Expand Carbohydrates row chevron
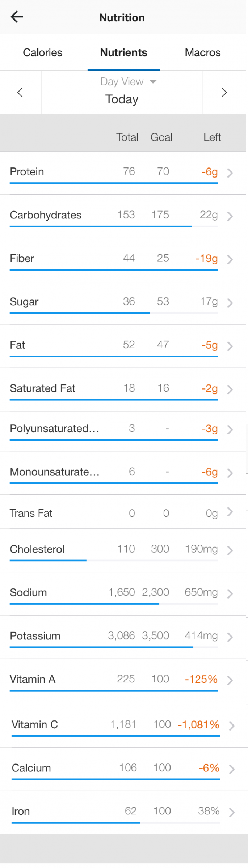 (x=230, y=216)
